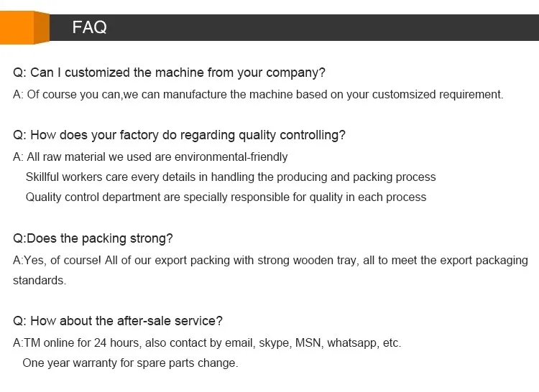Click the dark FAQ header bar
This screenshot has width=539, height=392.
click(x=323, y=28)
